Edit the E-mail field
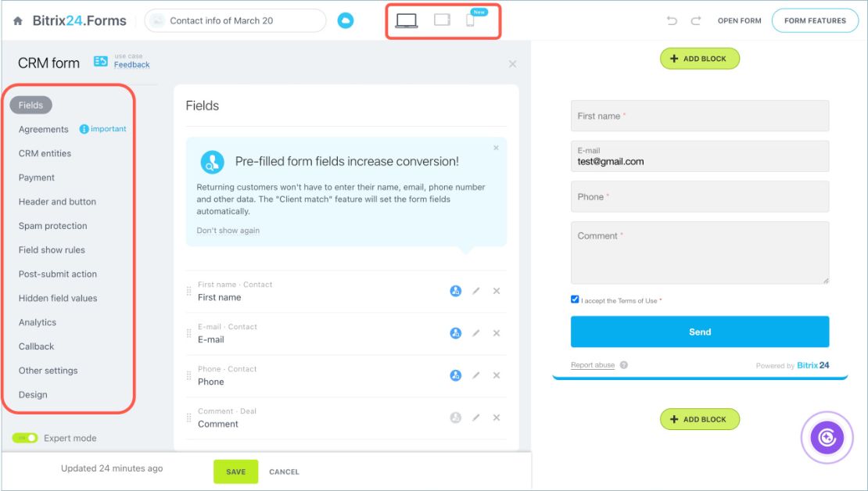This screenshot has height=491, width=868. (476, 333)
